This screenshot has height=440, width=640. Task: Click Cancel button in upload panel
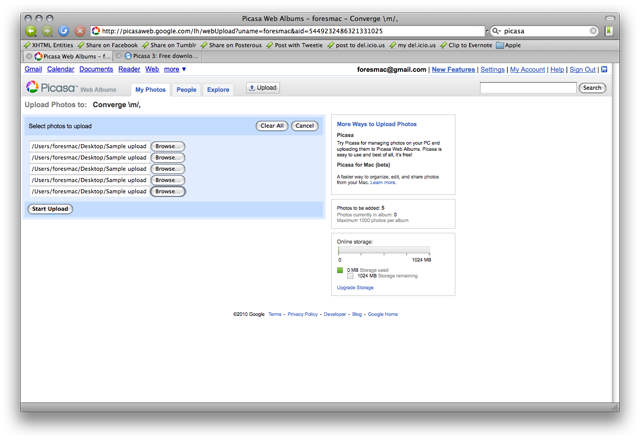point(304,126)
